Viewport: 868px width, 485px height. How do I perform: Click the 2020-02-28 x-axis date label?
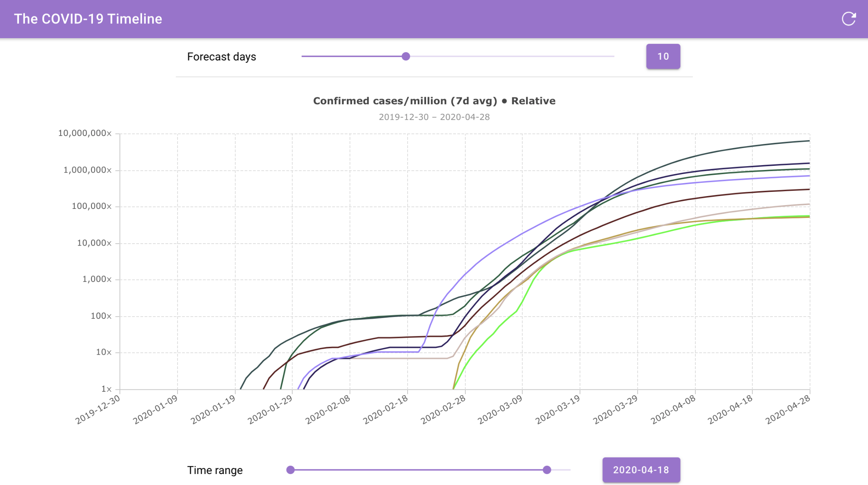(x=443, y=409)
